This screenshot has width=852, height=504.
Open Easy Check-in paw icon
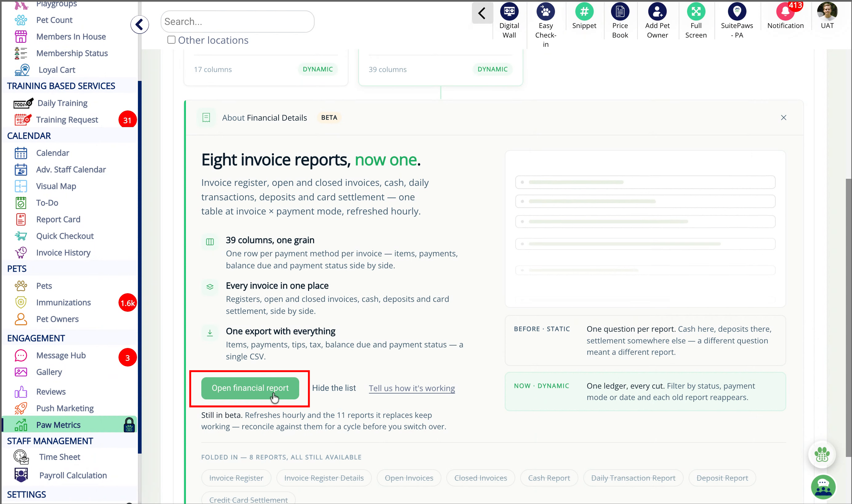coord(545,12)
